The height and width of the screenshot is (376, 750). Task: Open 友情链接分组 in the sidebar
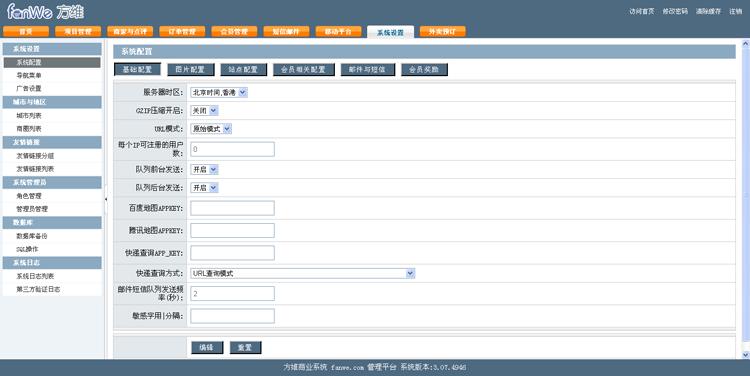[x=52, y=155]
